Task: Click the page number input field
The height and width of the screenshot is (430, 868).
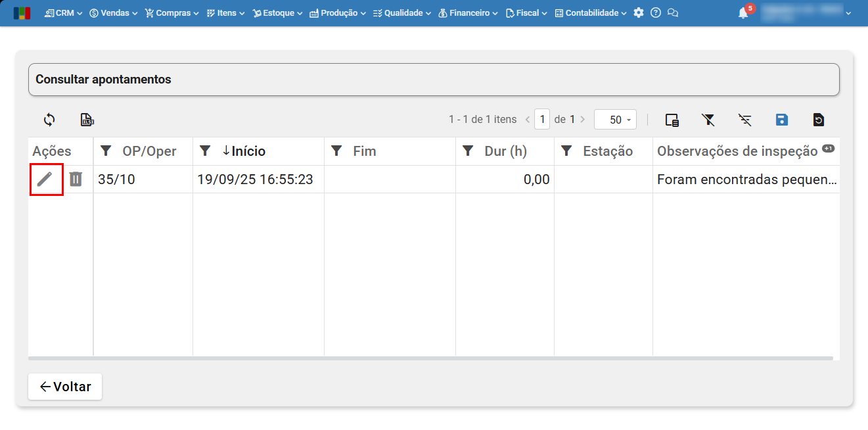Action: click(x=542, y=120)
